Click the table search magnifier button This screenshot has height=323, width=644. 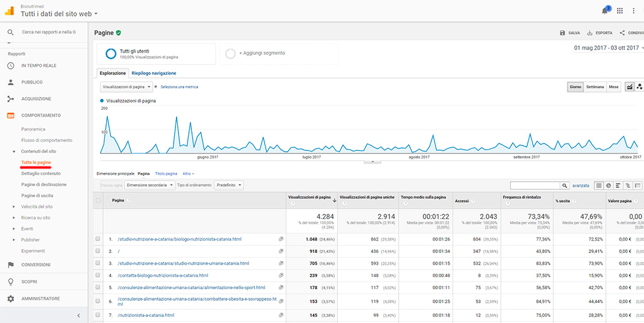click(565, 185)
